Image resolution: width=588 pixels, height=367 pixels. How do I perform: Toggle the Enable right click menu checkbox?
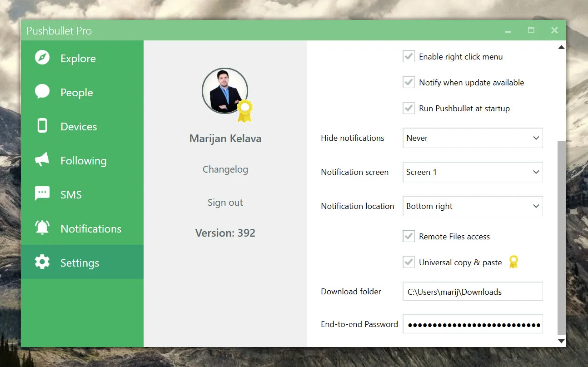pyautogui.click(x=409, y=56)
